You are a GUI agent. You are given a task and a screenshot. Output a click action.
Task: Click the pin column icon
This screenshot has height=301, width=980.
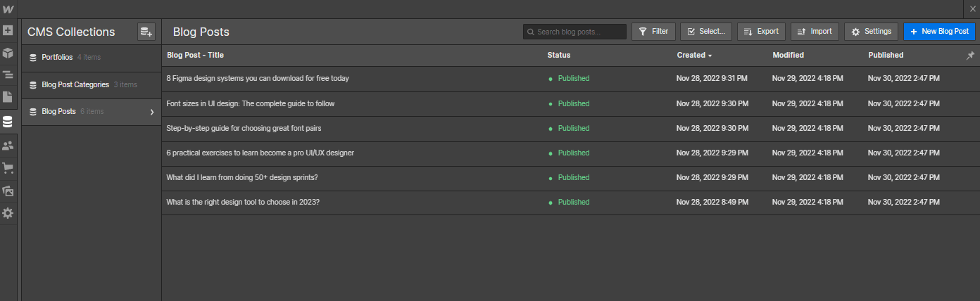pos(971,55)
